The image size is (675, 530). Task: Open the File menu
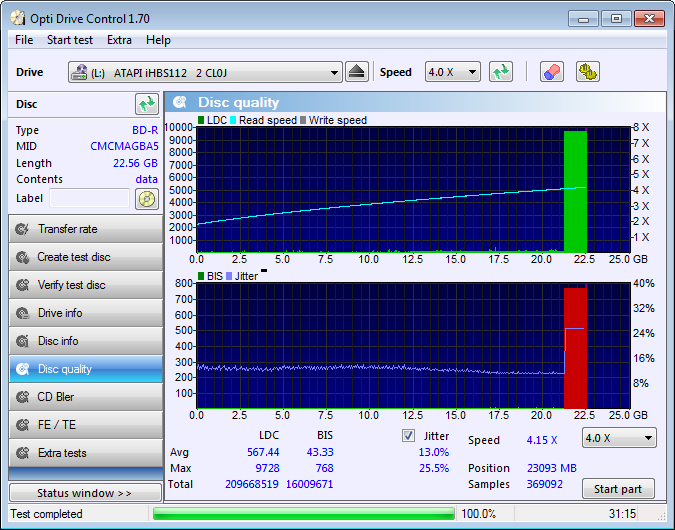pos(24,40)
